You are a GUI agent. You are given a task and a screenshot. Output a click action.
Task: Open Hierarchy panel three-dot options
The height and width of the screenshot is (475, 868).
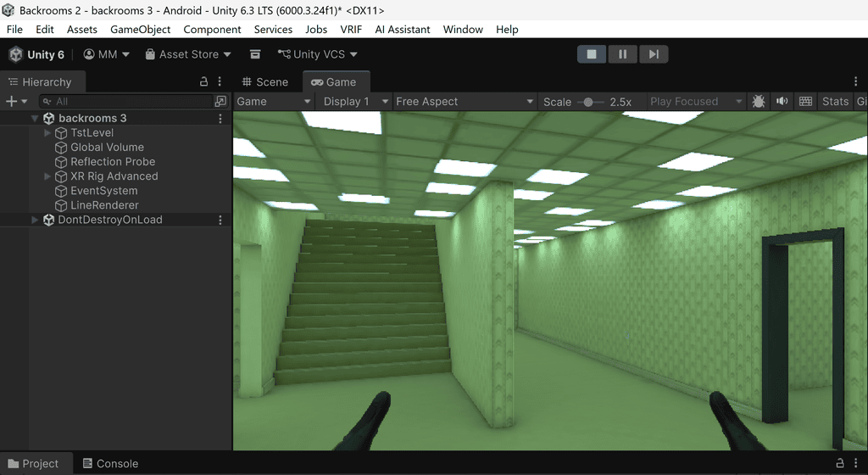[220, 82]
